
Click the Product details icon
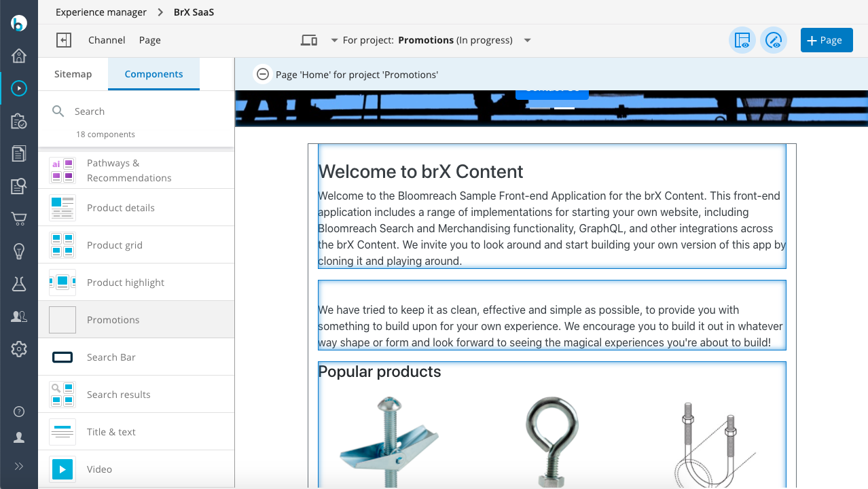(x=62, y=208)
